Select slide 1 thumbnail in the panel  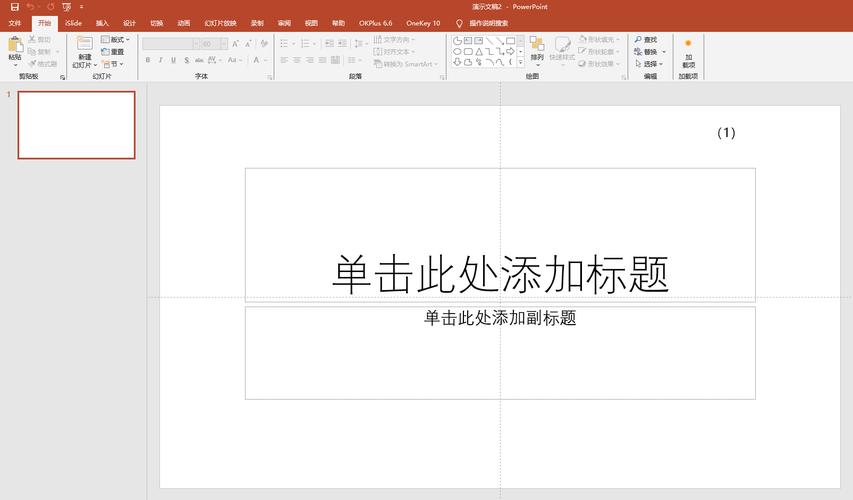[x=76, y=125]
